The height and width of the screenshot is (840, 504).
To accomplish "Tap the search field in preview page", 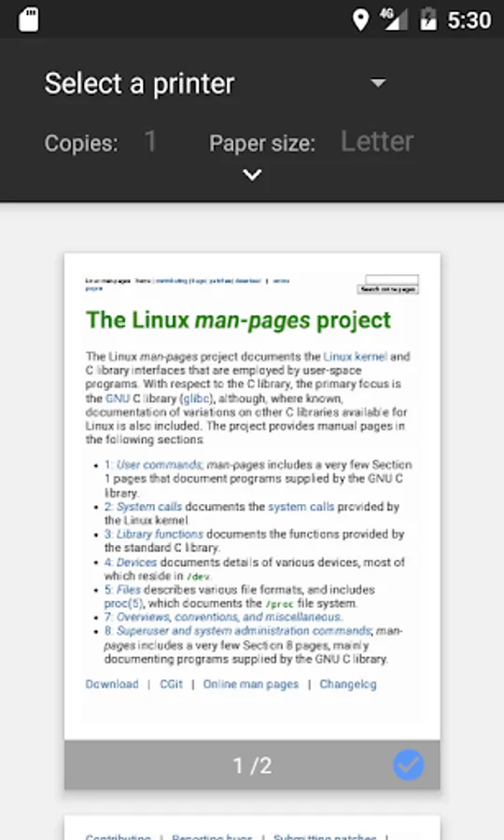I will [391, 279].
